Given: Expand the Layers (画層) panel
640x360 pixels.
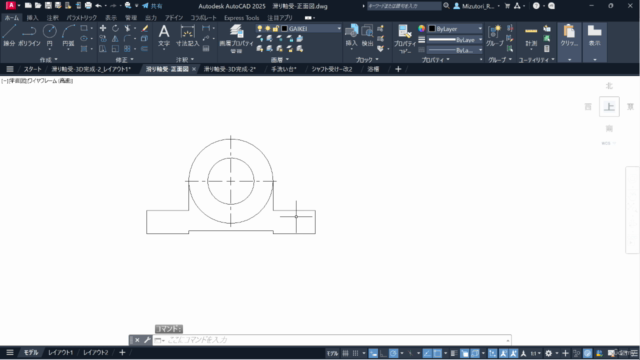Looking at the screenshot, I should tap(280, 60).
